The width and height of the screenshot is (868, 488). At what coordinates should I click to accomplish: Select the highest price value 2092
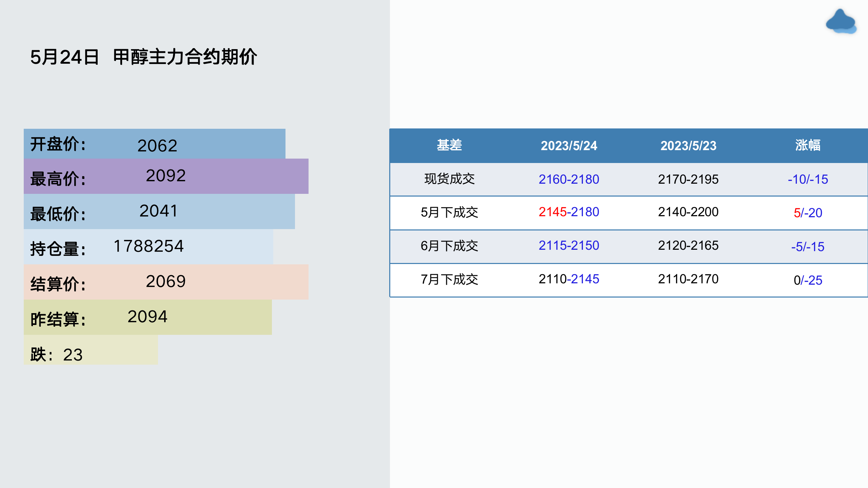point(166,176)
